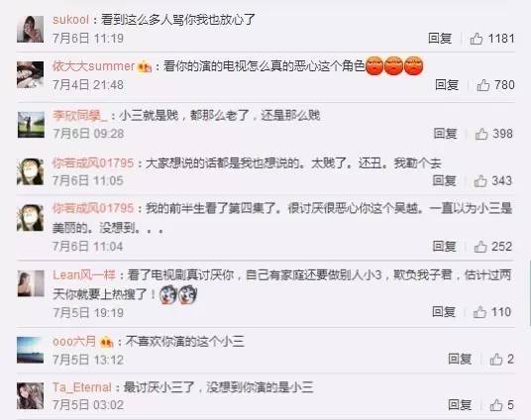Reply to the 7月6日 09:28 comment
Image resolution: width=531 pixels, height=420 pixels.
pyautogui.click(x=446, y=134)
